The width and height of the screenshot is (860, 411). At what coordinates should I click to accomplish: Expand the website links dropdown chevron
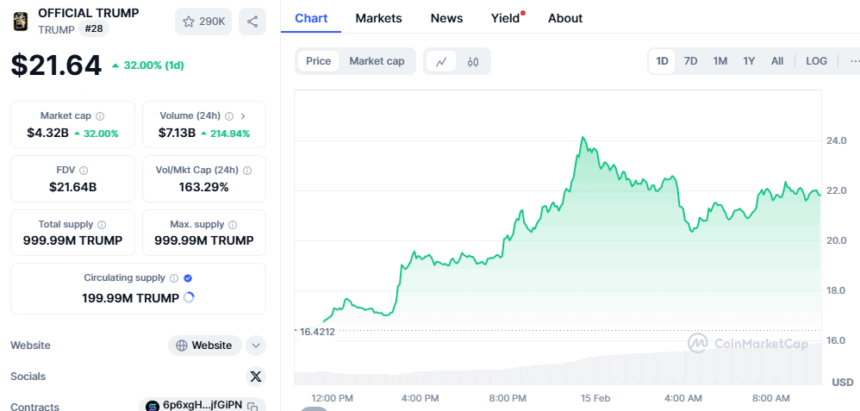point(256,346)
